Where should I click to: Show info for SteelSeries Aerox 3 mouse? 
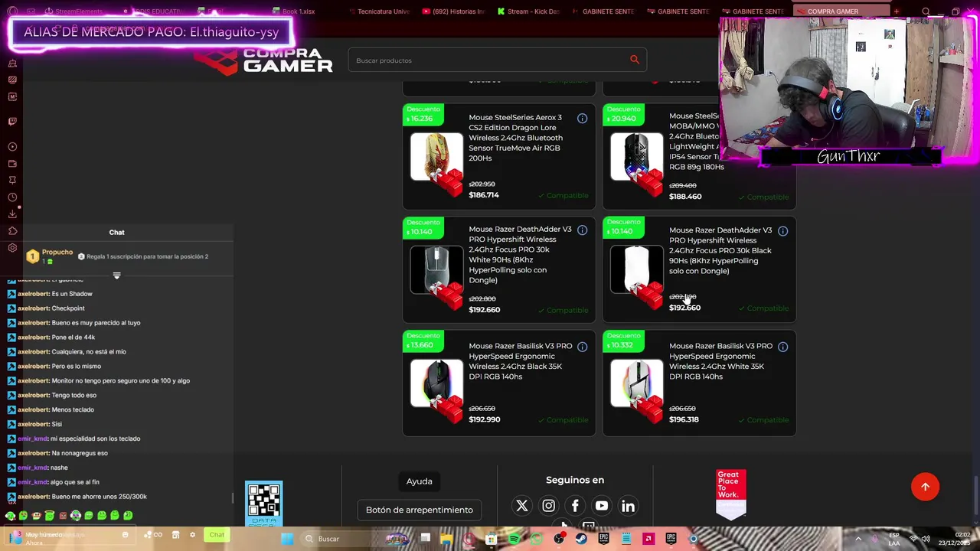tap(582, 119)
